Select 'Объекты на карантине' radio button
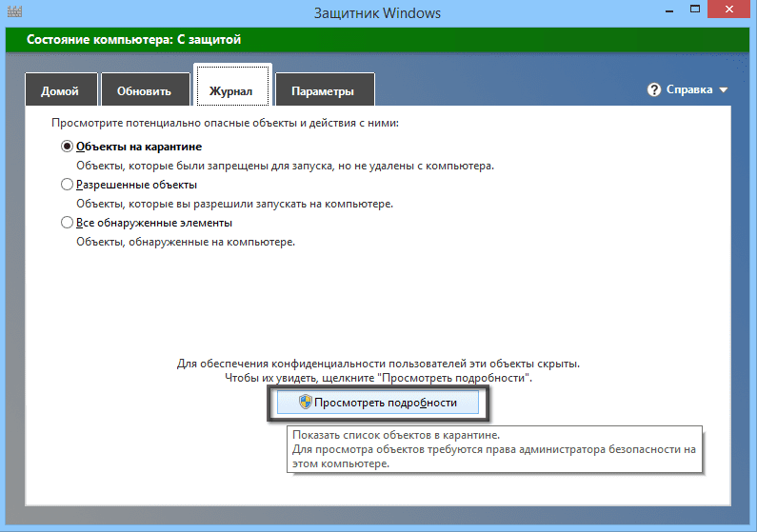 [x=67, y=147]
